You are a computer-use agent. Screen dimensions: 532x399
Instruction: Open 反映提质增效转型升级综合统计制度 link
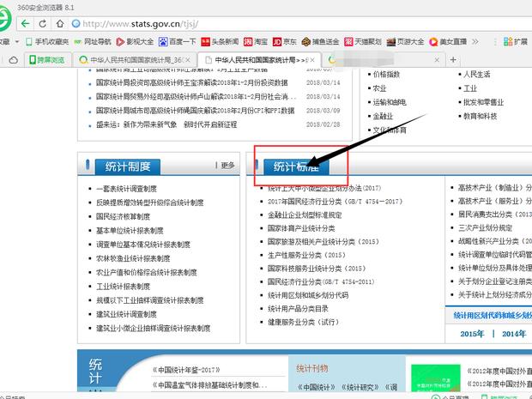150,203
